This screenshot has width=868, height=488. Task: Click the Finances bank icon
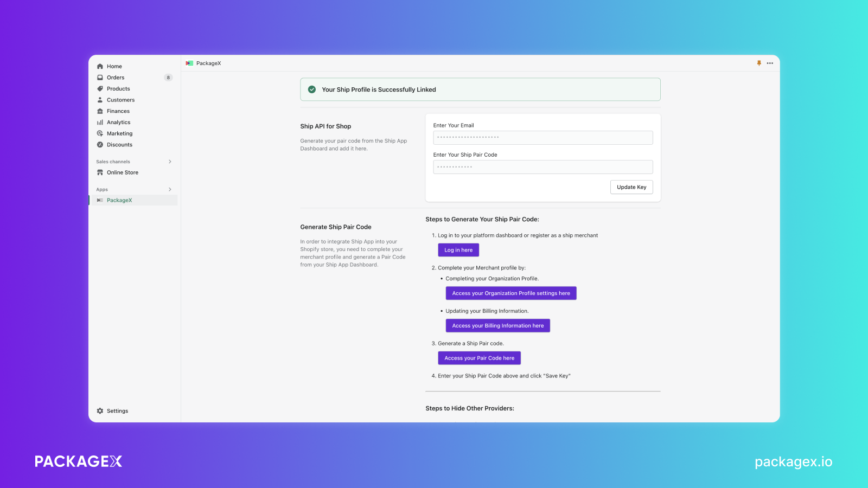100,111
